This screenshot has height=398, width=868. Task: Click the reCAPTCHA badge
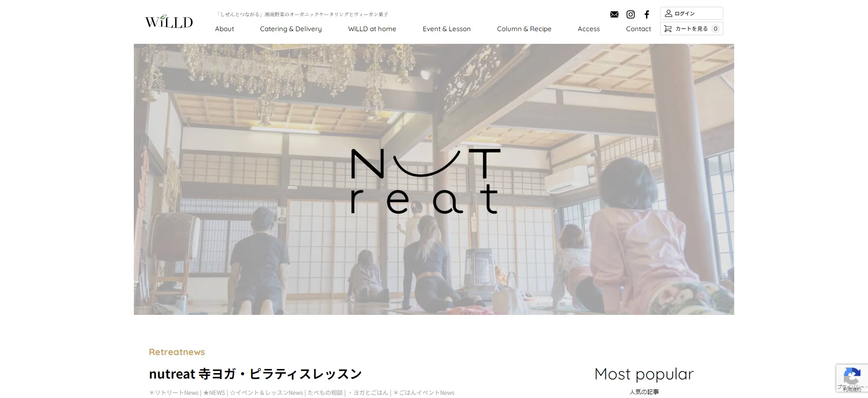852,378
